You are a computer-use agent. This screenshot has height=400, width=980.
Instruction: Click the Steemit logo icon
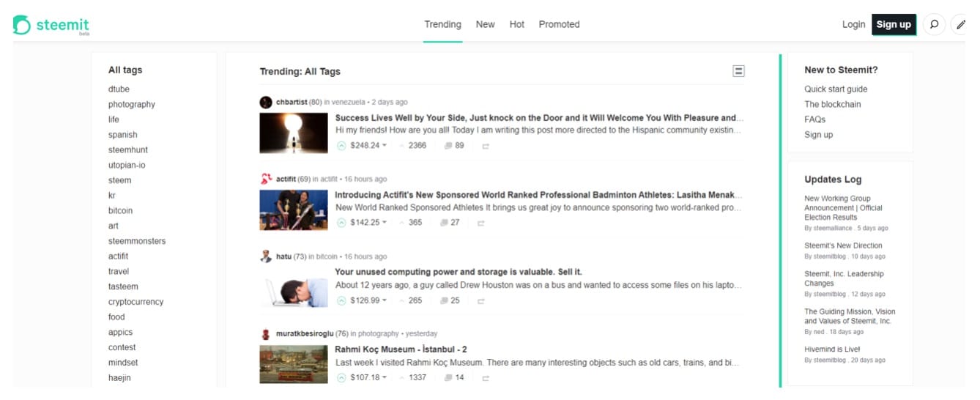coord(22,25)
